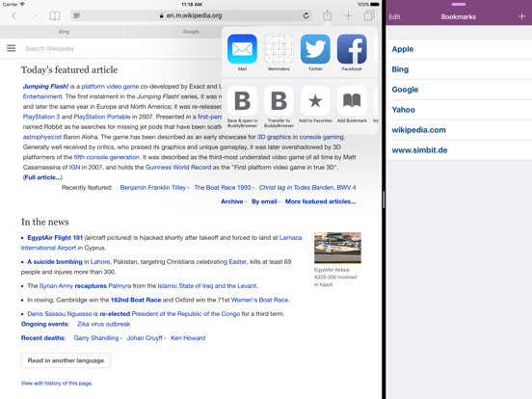
Task: Open the Easter link
Action: pos(237,261)
